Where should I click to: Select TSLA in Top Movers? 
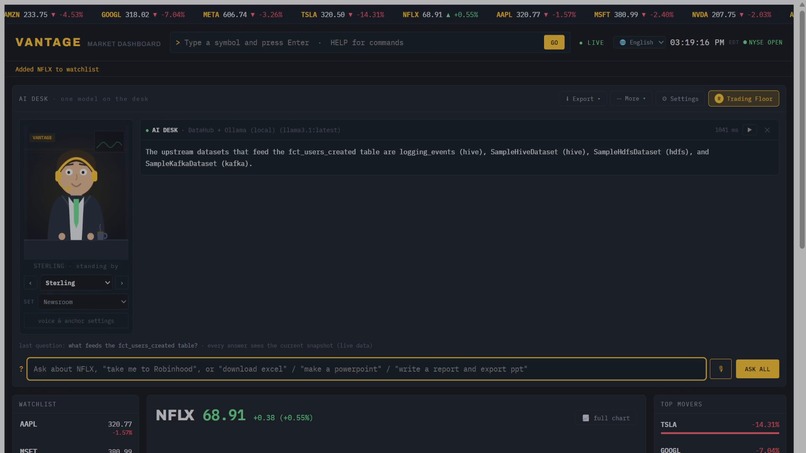click(720, 426)
